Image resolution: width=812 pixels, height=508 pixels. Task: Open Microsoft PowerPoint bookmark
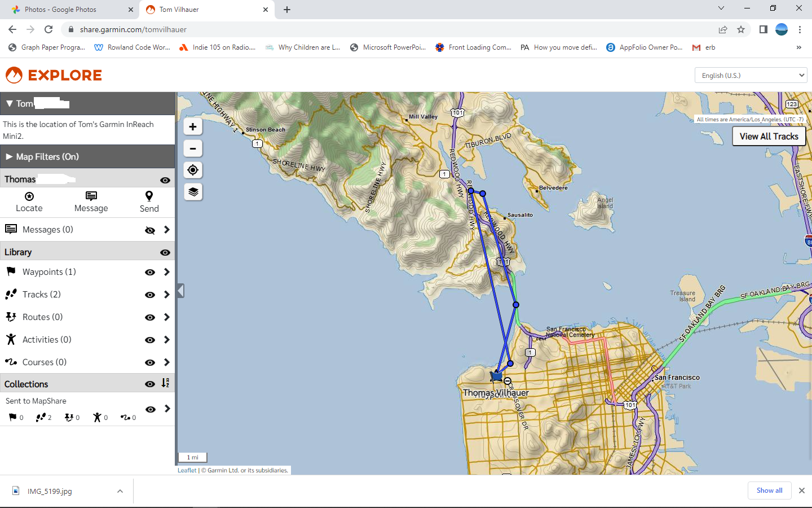(x=388, y=47)
